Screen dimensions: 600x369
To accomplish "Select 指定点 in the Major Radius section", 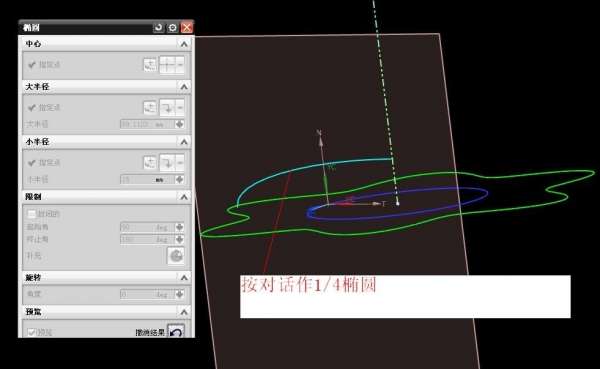I will [49, 108].
